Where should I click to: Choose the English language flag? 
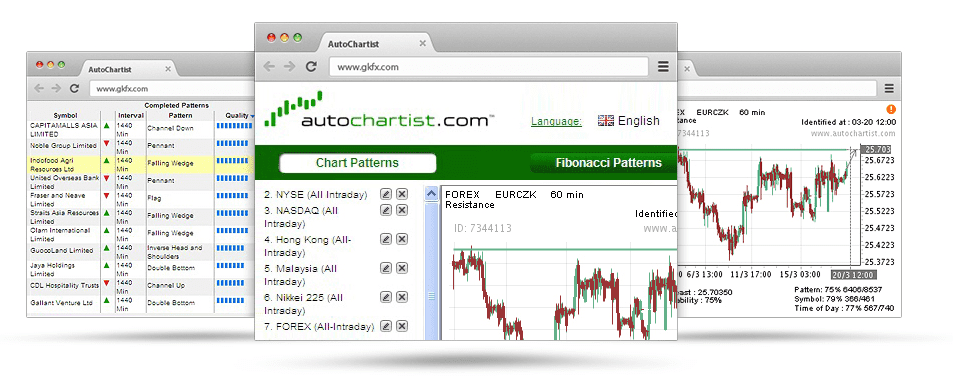(x=606, y=120)
